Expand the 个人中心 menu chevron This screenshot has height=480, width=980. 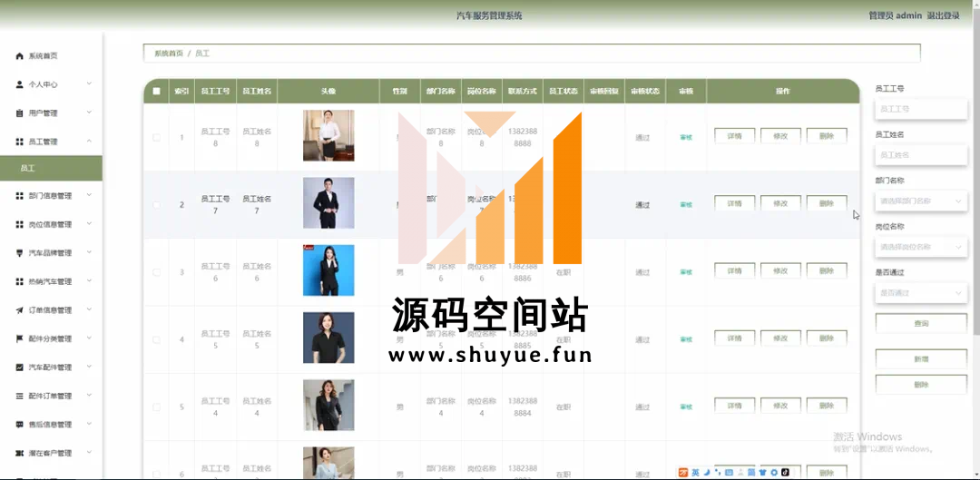click(x=89, y=83)
